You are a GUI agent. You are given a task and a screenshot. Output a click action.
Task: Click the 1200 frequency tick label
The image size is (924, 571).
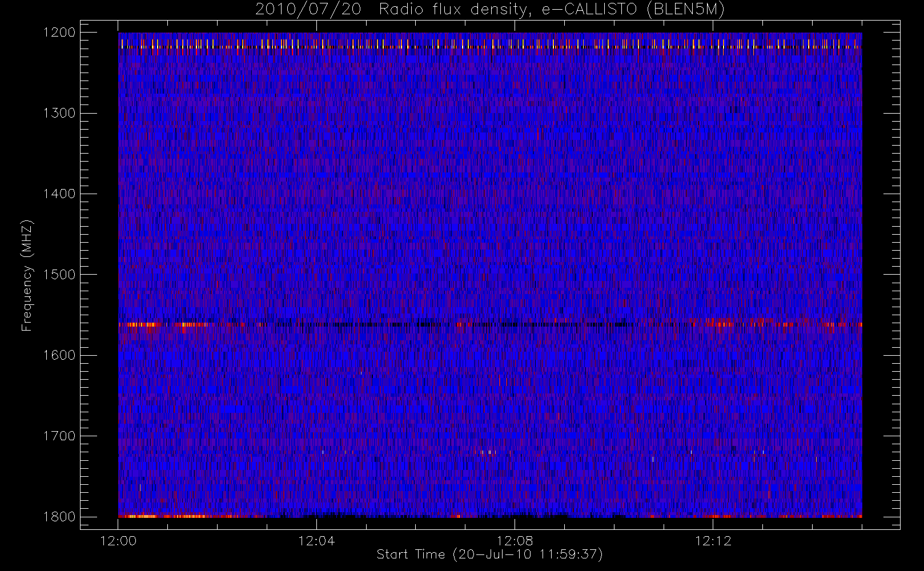click(x=60, y=33)
